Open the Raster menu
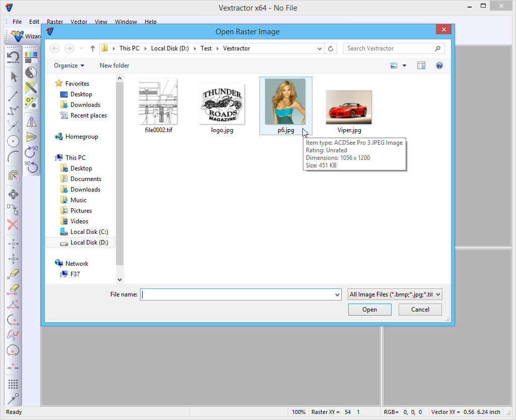The image size is (516, 420). (55, 22)
